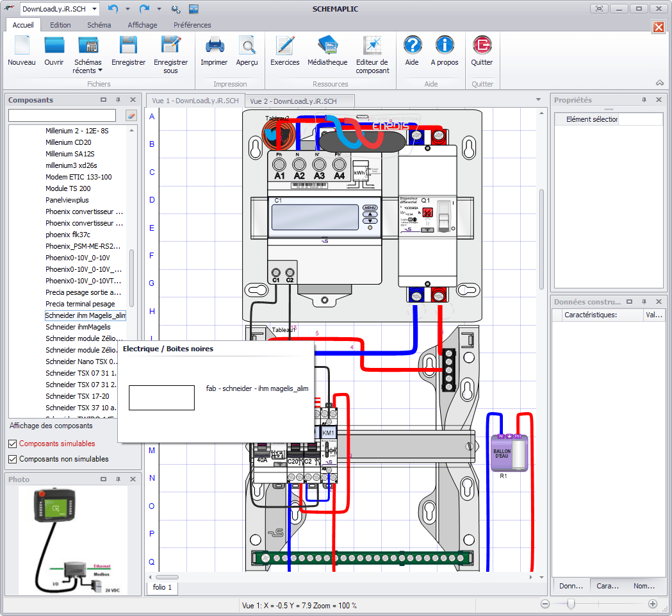Quit the application via Quitter

(482, 54)
